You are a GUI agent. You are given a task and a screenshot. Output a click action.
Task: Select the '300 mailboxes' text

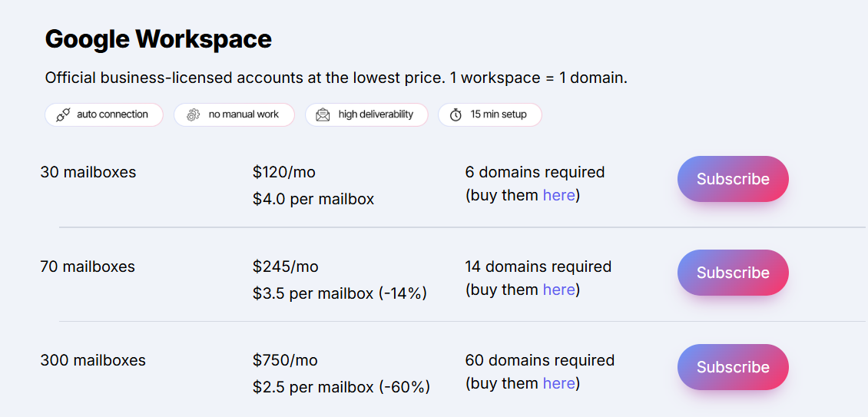pos(93,360)
